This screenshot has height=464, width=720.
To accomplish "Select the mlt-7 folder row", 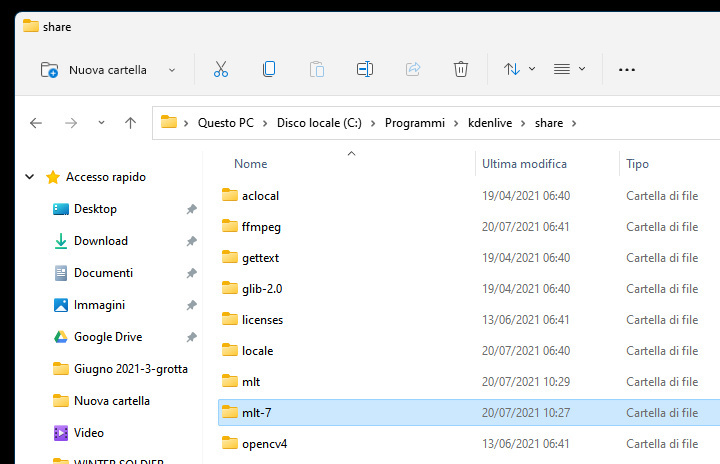I will [469, 413].
